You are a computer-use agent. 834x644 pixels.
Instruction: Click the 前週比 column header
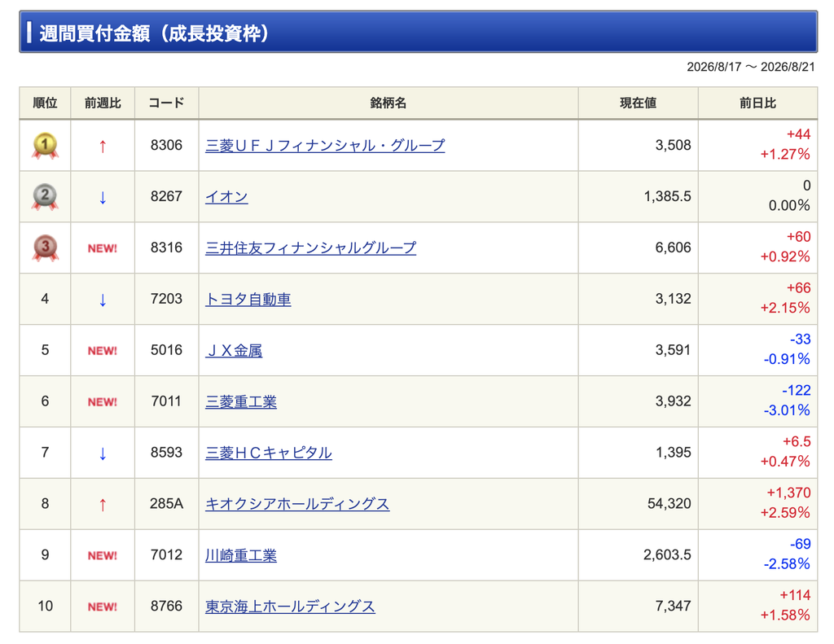tap(103, 103)
